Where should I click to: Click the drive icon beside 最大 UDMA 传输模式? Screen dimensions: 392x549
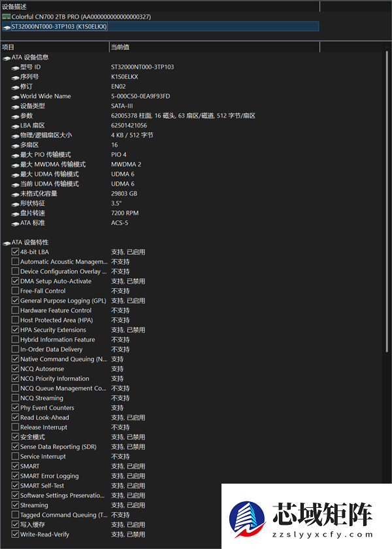[x=15, y=175]
